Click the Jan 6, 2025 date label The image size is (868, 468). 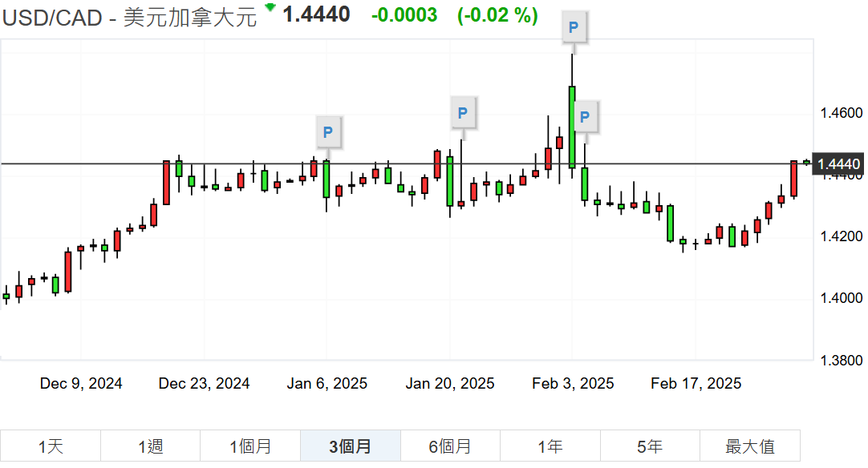327,383
